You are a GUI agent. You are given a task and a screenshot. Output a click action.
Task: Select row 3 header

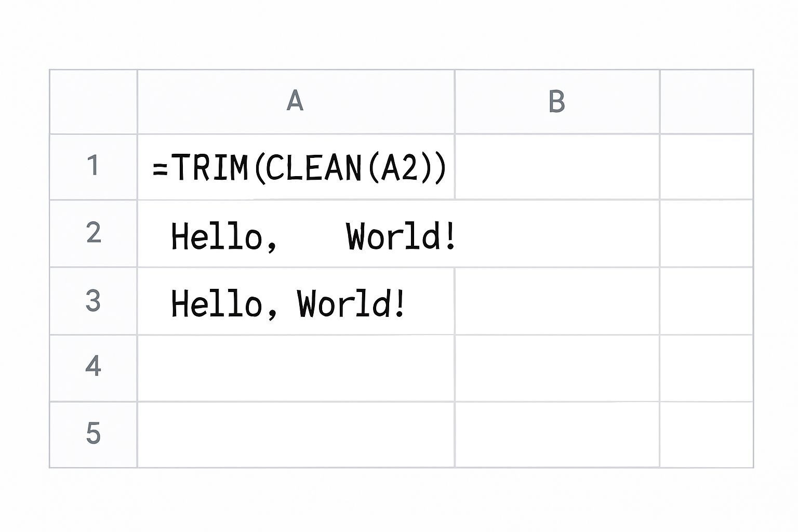[x=94, y=301]
